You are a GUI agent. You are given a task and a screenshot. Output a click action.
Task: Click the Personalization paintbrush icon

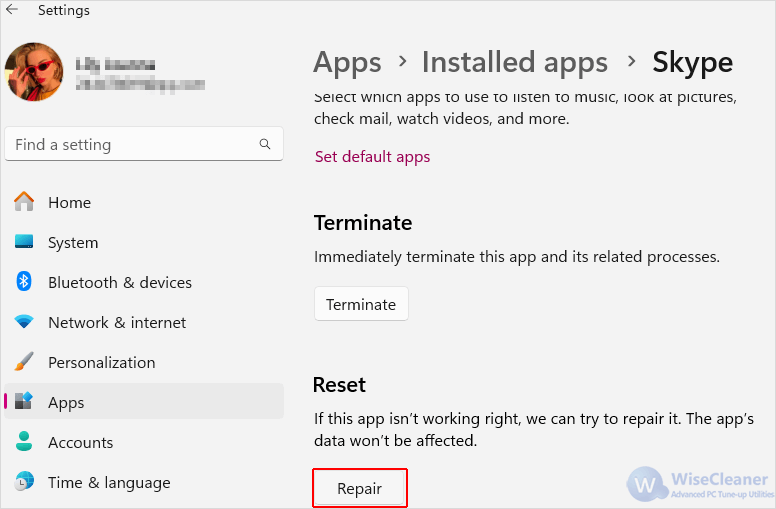point(24,362)
